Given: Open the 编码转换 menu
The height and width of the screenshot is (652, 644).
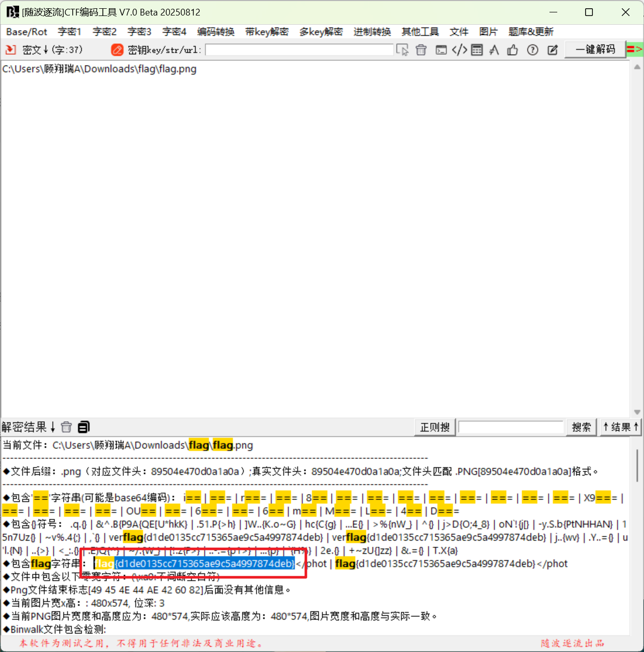Looking at the screenshot, I should tap(215, 32).
